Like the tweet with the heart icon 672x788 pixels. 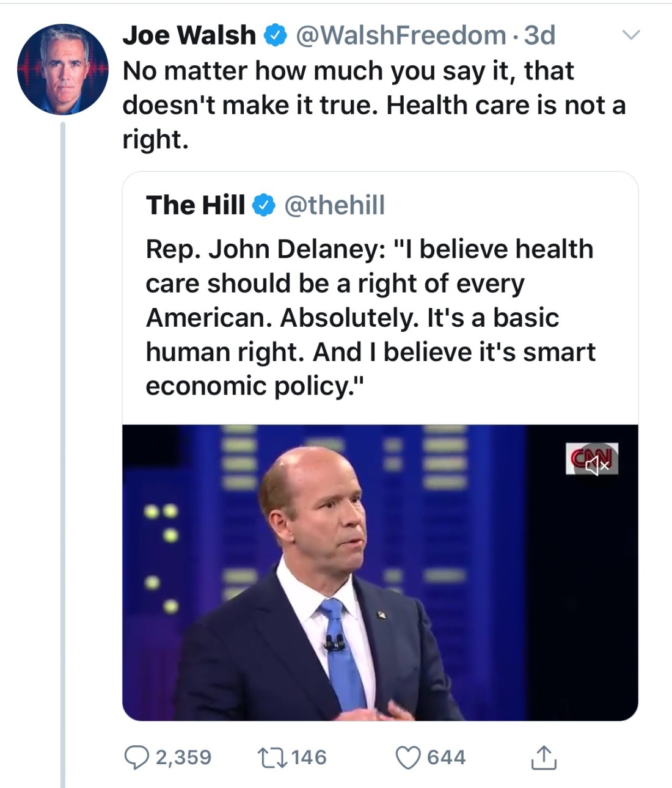pos(407,757)
